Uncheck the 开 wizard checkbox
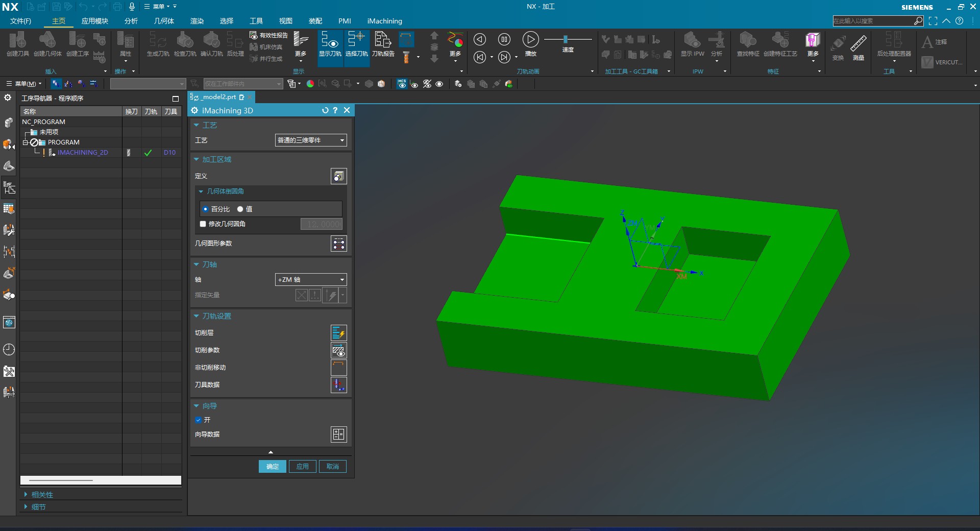Image resolution: width=980 pixels, height=531 pixels. 199,420
